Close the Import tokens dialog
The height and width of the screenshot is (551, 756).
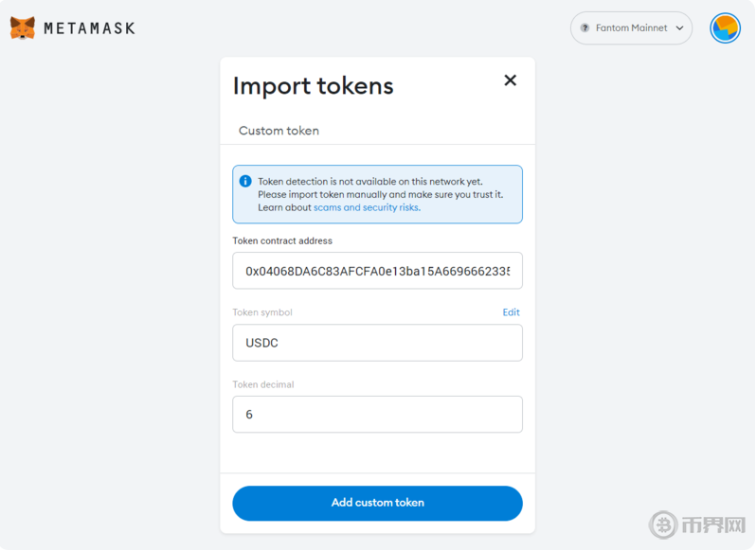[510, 80]
